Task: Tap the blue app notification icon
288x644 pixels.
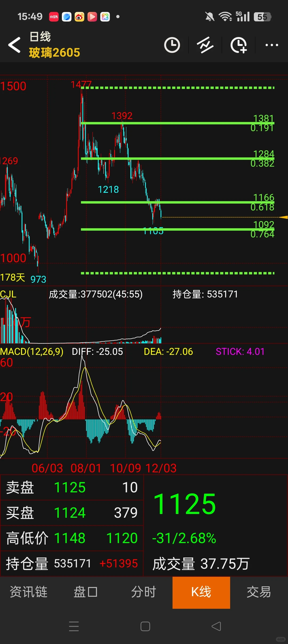Action: click(67, 17)
